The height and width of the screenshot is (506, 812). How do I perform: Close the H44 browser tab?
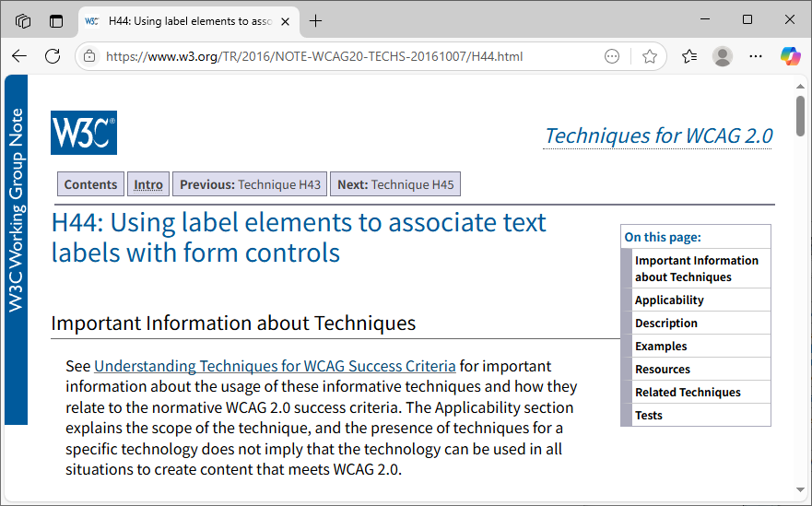click(x=285, y=22)
